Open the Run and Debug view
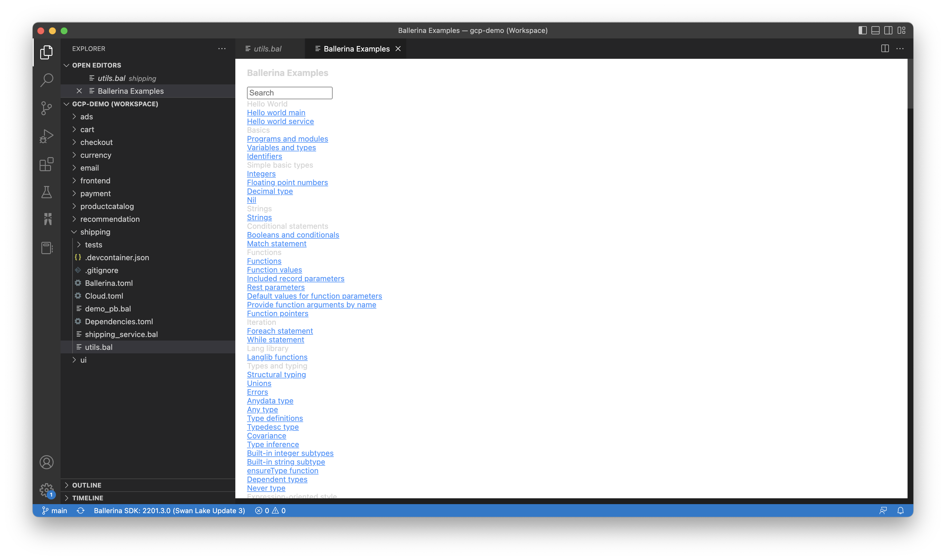This screenshot has height=560, width=946. pyautogui.click(x=46, y=136)
